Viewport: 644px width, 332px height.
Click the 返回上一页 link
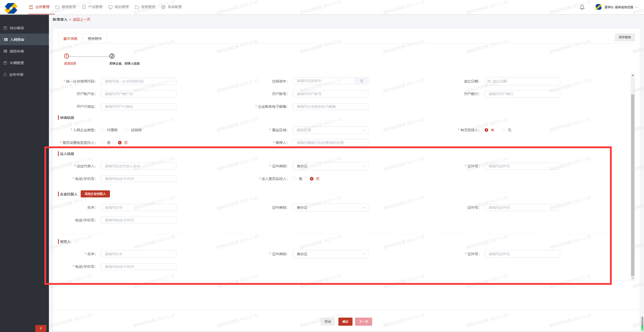coord(81,19)
